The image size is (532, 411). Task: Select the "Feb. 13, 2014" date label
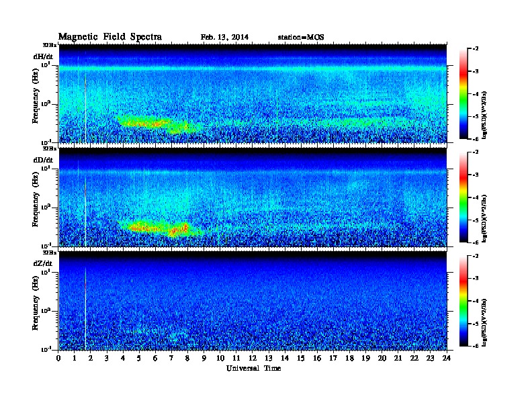pyautogui.click(x=224, y=38)
